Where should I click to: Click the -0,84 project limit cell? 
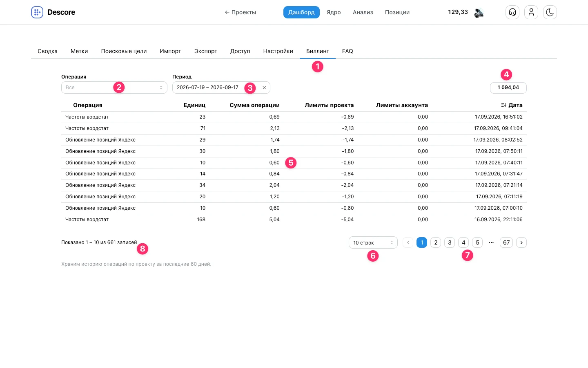coord(347,174)
